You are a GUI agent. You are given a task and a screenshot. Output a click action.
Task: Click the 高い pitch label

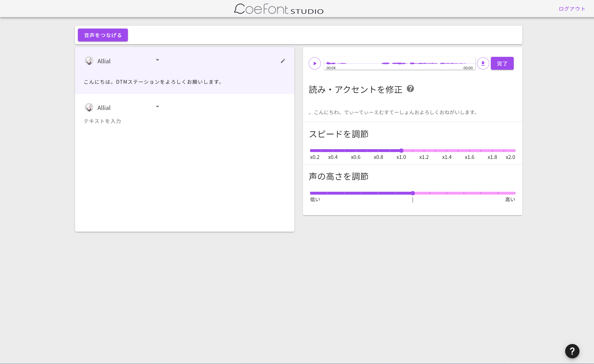[510, 199]
